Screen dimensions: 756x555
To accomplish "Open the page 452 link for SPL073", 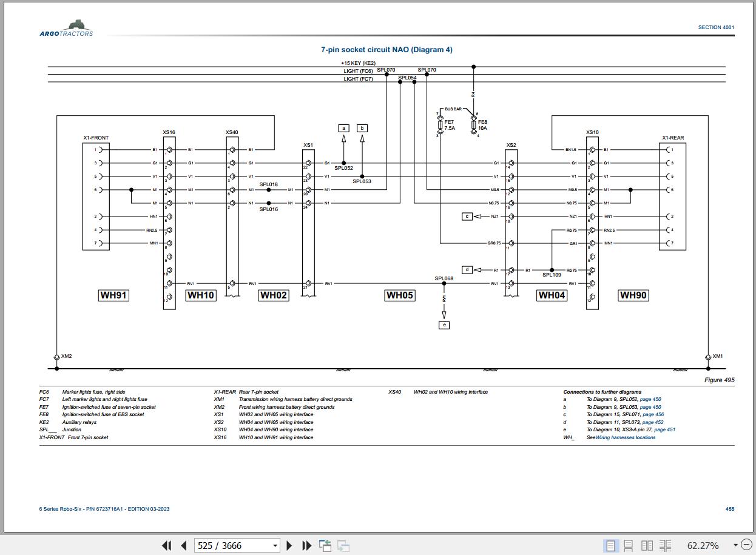I will (x=653, y=422).
